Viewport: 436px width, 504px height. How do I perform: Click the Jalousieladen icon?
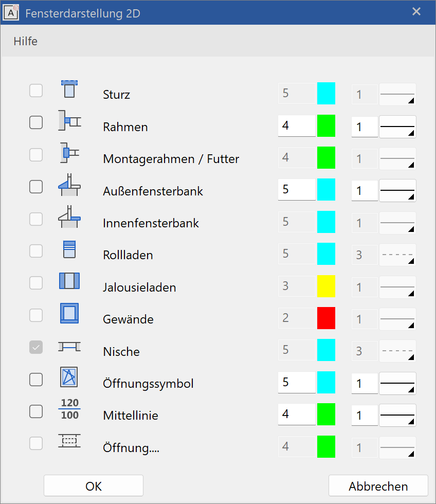tap(69, 282)
